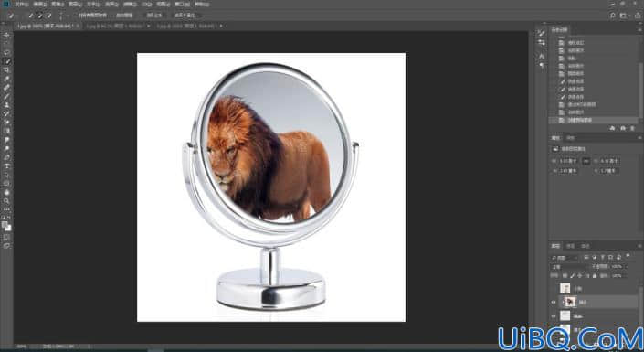Select the Rectangular Marquee tool
The image size is (644, 352).
(6, 44)
